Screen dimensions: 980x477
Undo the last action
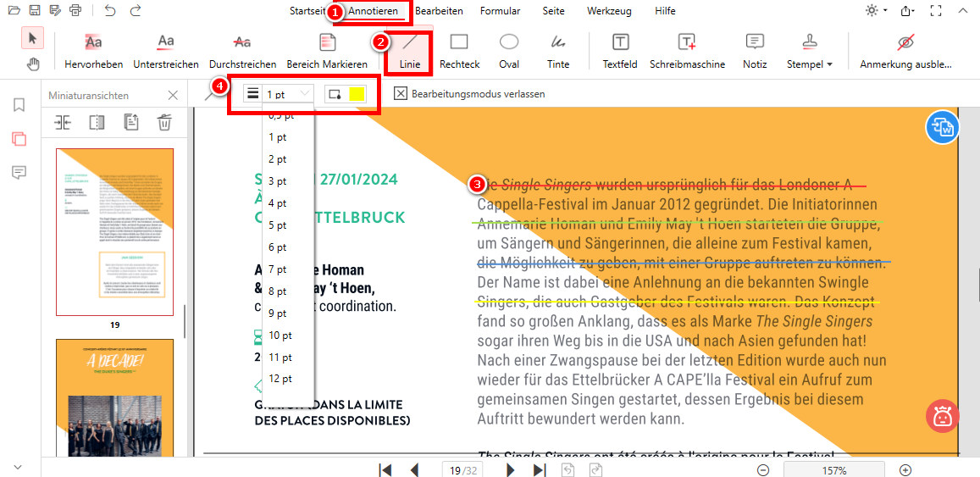tap(111, 10)
